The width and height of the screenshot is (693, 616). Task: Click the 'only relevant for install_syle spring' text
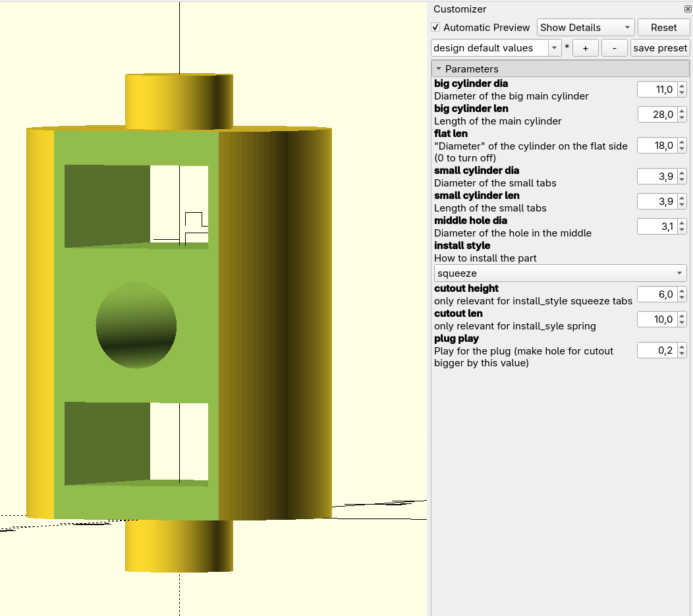click(x=515, y=326)
